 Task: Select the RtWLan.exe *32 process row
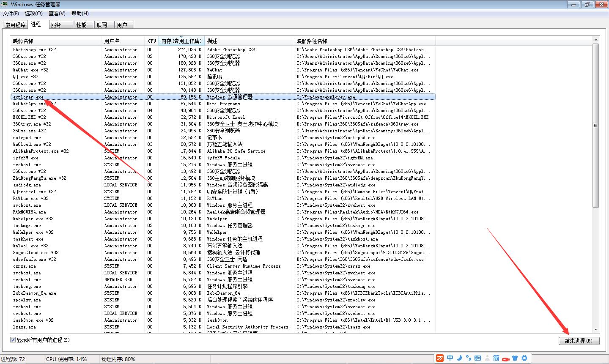[223, 198]
